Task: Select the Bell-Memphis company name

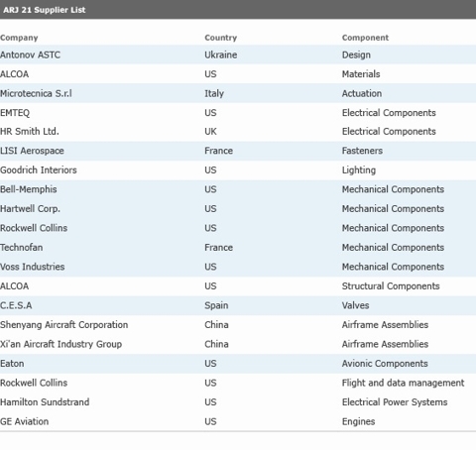Action: (x=29, y=189)
